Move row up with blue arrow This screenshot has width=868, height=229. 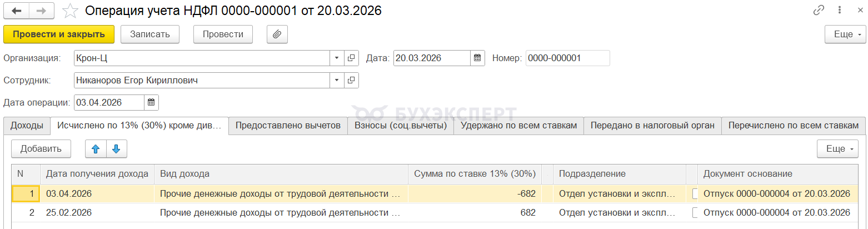[x=96, y=149]
